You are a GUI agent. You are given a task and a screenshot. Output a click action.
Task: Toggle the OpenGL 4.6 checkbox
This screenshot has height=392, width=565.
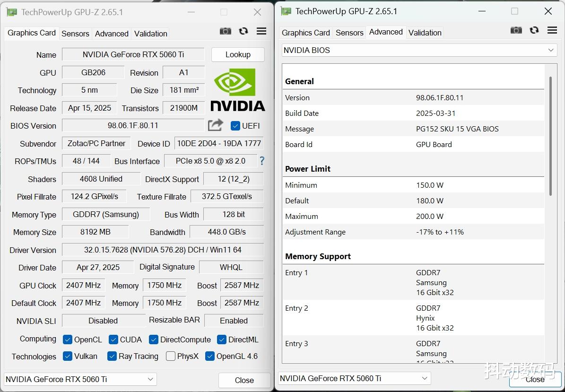210,356
